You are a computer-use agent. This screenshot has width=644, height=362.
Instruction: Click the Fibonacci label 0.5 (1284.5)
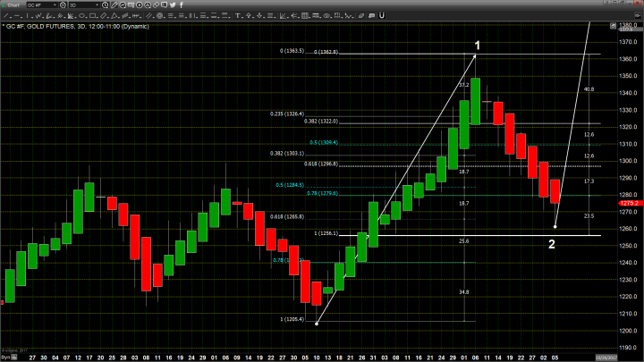click(x=290, y=185)
